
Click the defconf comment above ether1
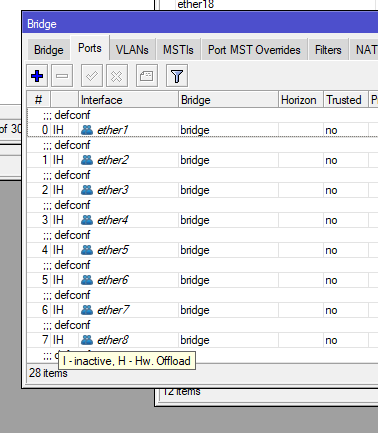point(67,115)
